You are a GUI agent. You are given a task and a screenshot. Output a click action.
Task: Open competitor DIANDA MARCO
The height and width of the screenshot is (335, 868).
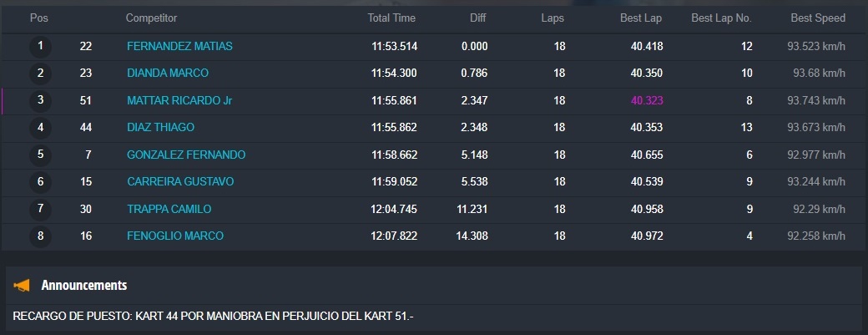[167, 74]
